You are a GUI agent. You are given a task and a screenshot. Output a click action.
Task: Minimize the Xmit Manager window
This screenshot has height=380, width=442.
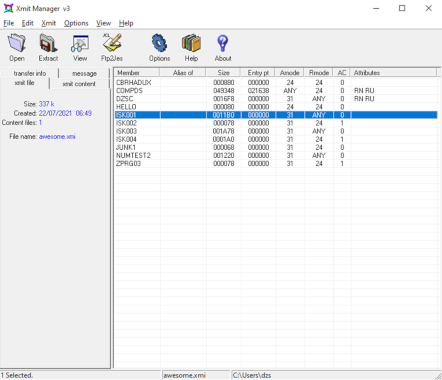pos(376,8)
